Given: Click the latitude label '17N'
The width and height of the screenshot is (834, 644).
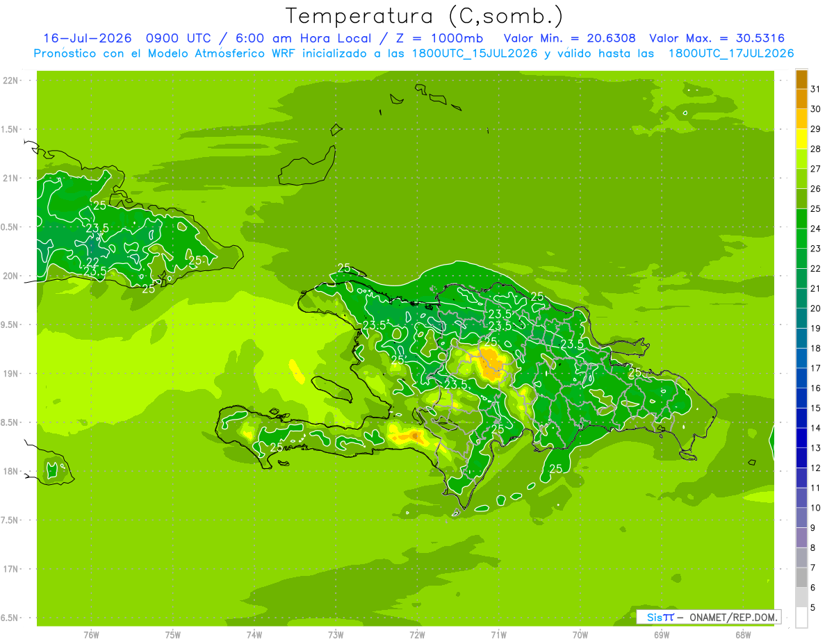Looking at the screenshot, I should [11, 570].
